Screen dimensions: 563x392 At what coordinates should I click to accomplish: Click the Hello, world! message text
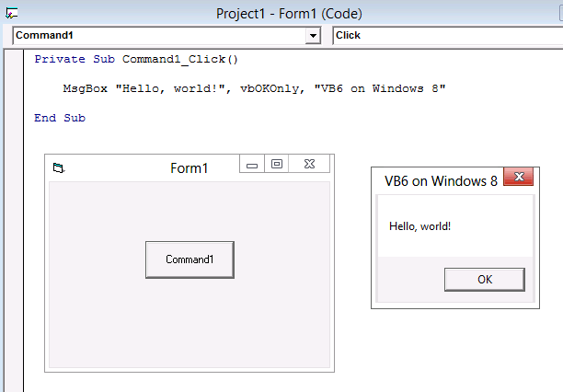point(419,226)
